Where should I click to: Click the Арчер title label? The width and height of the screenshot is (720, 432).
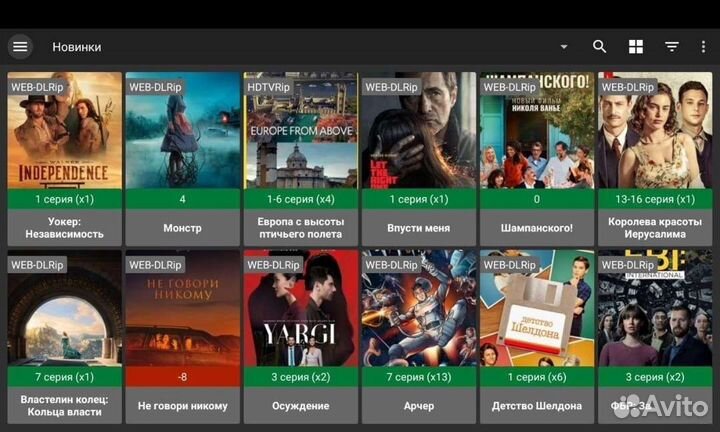pos(418,406)
